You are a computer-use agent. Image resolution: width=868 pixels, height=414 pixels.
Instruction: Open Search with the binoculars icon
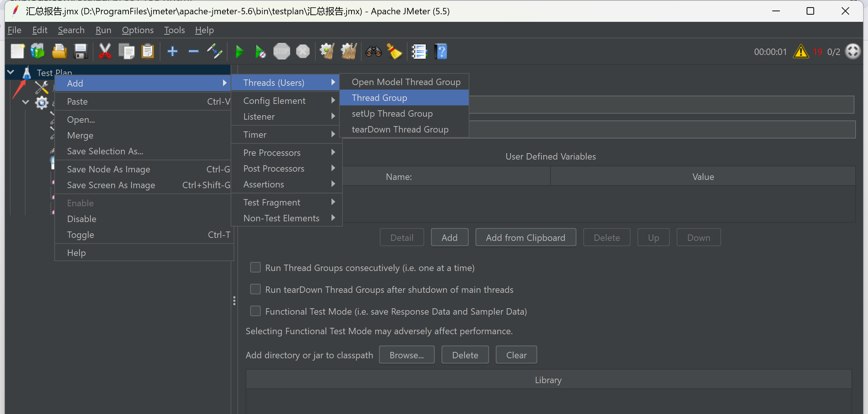tap(374, 52)
